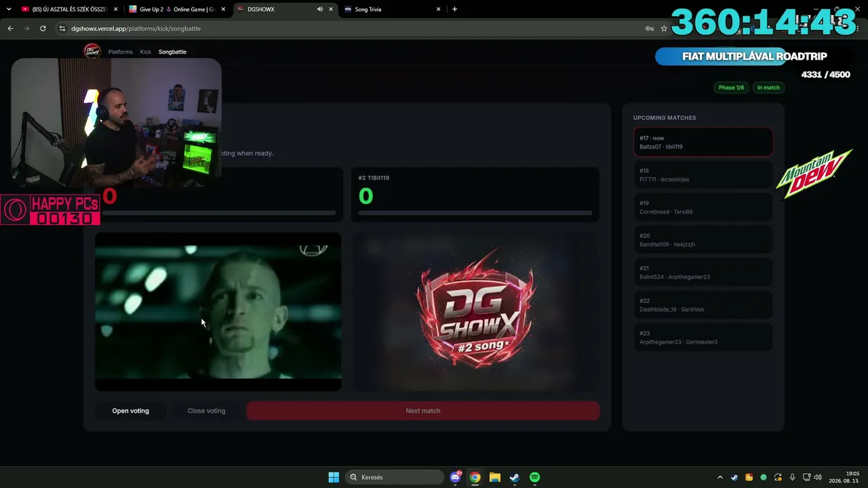Image resolution: width=868 pixels, height=488 pixels.
Task: Open site information icon beside the URL
Action: 62,28
